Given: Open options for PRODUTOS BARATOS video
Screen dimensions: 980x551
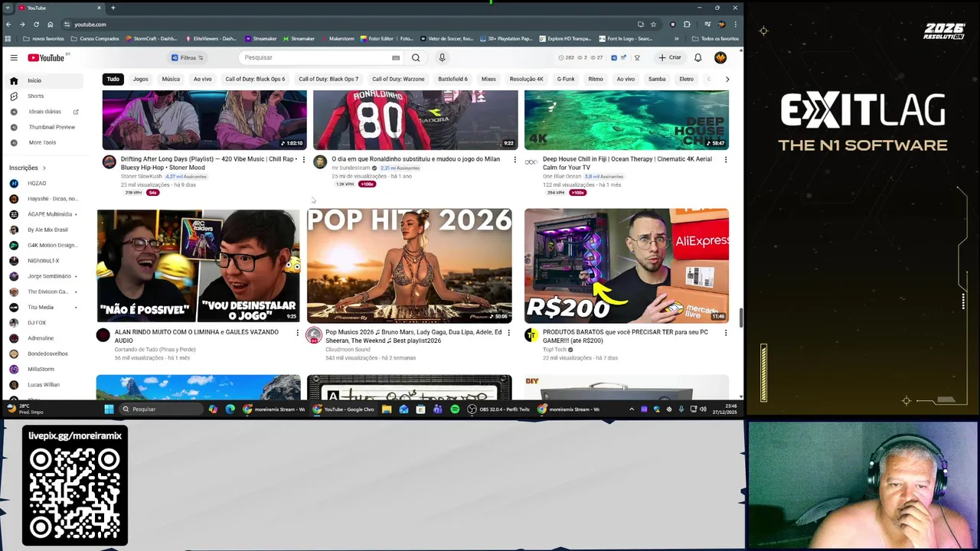Looking at the screenshot, I should (726, 332).
